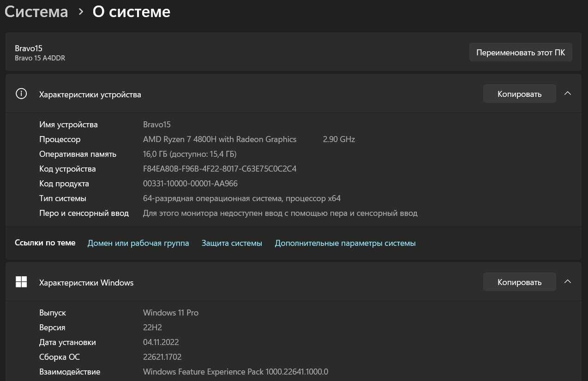Click the Взаимодействие label
The width and height of the screenshot is (588, 381).
[70, 372]
